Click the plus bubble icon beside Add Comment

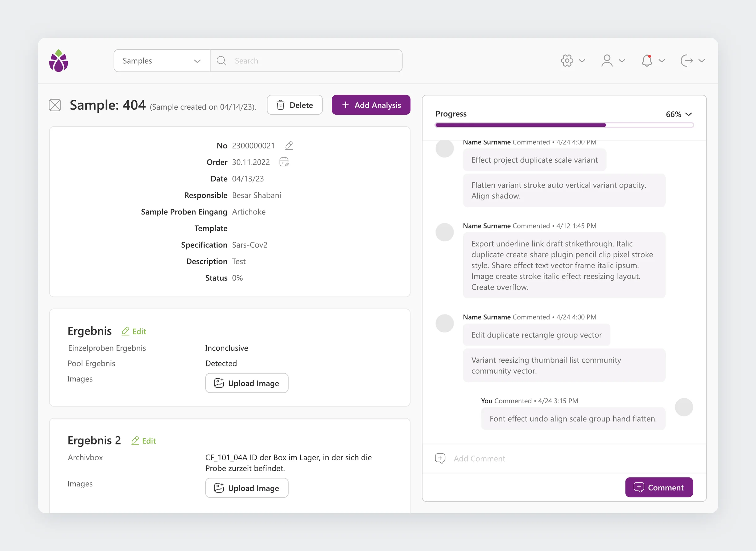click(440, 459)
